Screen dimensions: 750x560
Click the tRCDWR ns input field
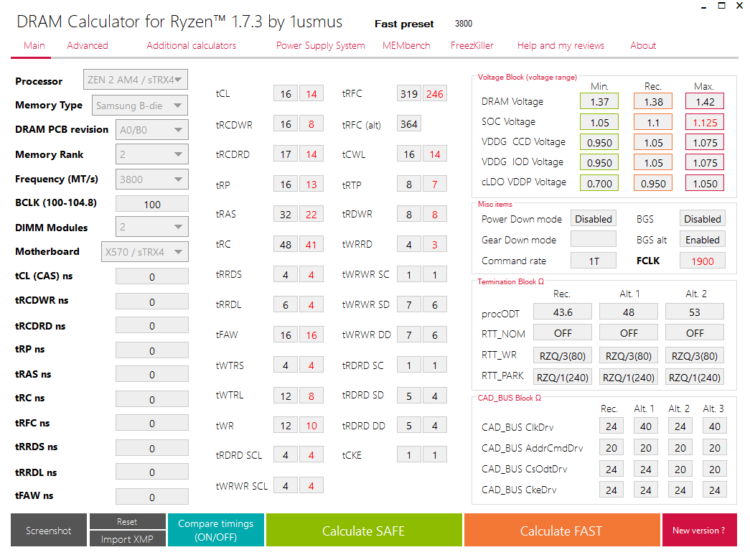click(151, 302)
